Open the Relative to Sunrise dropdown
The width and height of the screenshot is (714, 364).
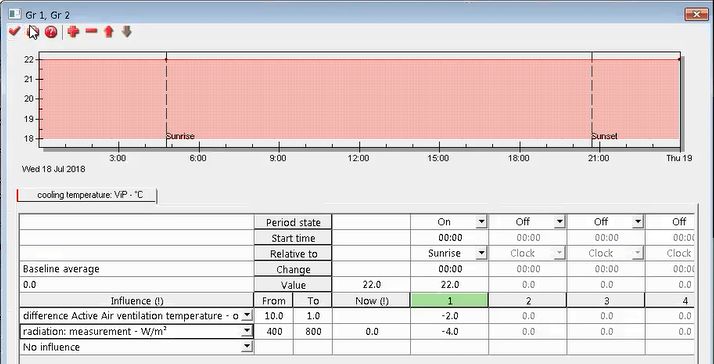[481, 253]
